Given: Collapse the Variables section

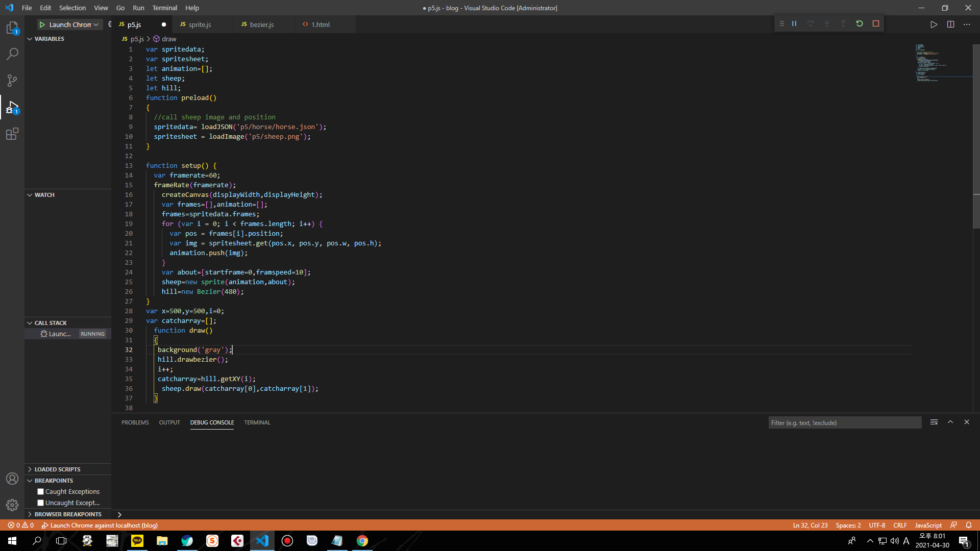Looking at the screenshot, I should 49,39.
